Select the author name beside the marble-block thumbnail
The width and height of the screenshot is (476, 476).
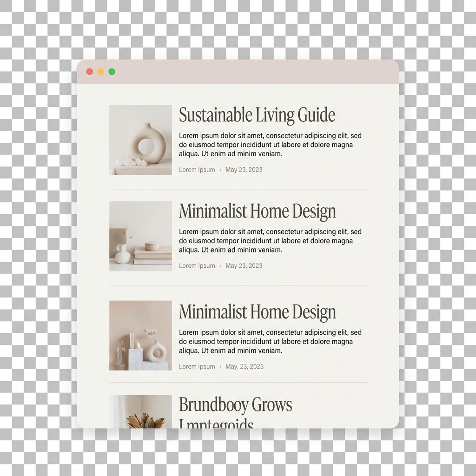pyautogui.click(x=197, y=367)
